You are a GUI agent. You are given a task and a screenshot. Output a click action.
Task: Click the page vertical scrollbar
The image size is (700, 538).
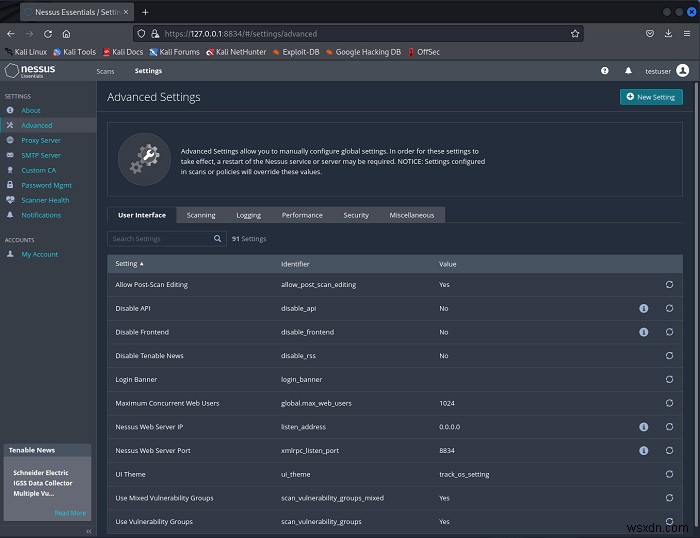point(696,304)
